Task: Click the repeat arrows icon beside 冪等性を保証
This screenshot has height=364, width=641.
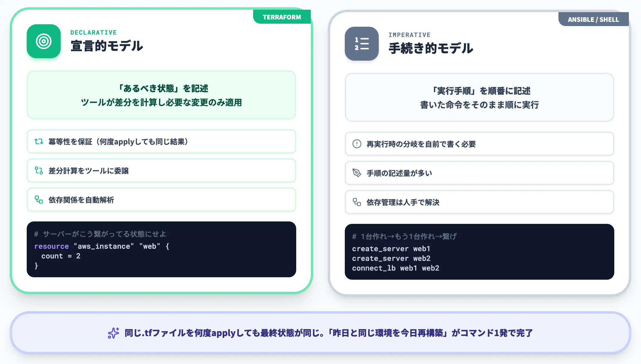Action: [x=39, y=142]
